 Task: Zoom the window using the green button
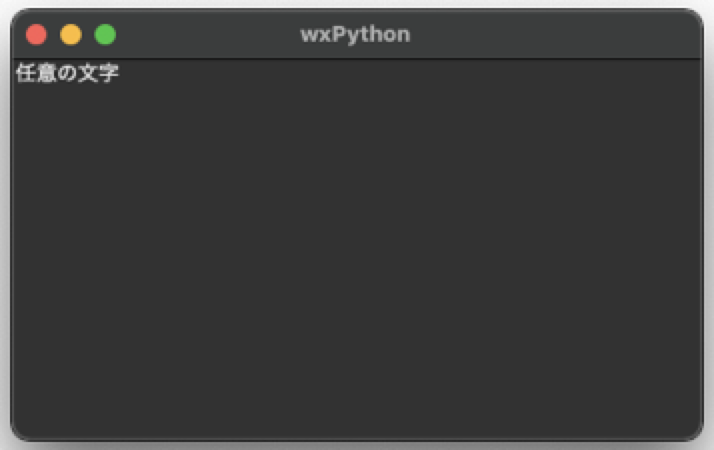pyautogui.click(x=105, y=35)
